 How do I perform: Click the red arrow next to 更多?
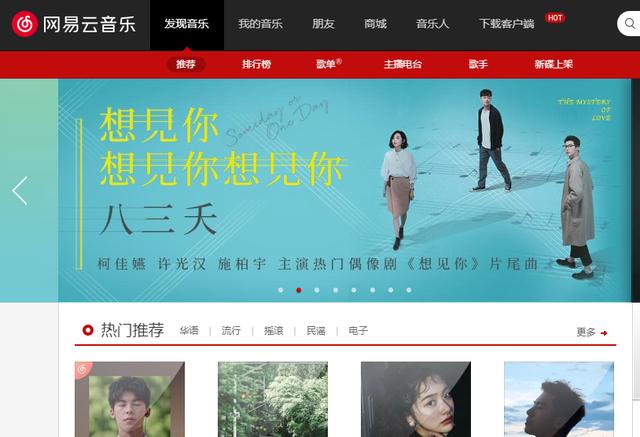tap(604, 333)
